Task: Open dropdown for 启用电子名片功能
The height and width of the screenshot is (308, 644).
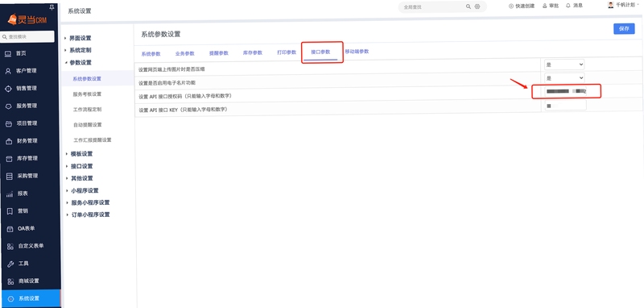Action: coord(564,78)
